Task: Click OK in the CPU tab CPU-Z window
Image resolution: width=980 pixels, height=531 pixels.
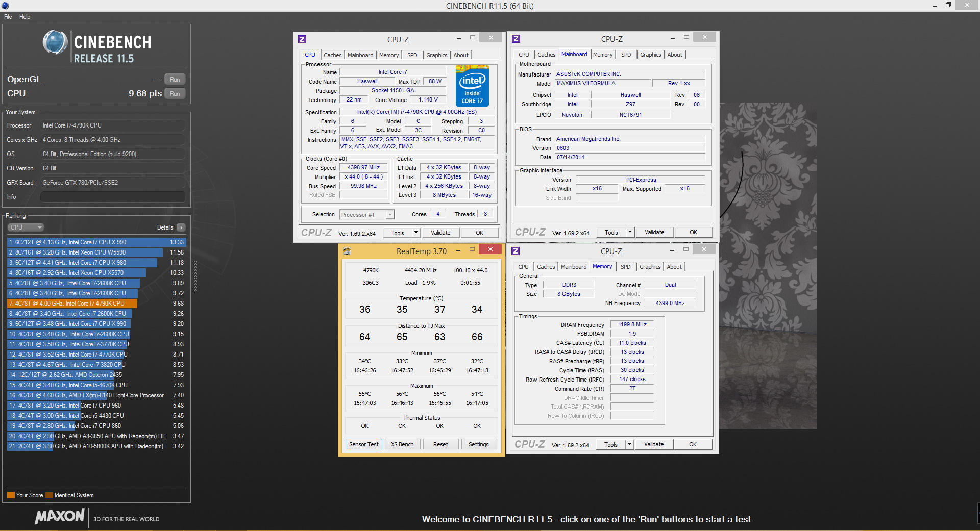Action: tap(479, 233)
